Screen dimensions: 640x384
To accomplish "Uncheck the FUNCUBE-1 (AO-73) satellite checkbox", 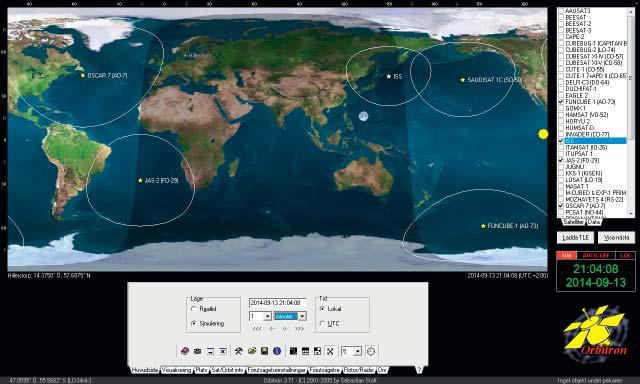I will 561,102.
